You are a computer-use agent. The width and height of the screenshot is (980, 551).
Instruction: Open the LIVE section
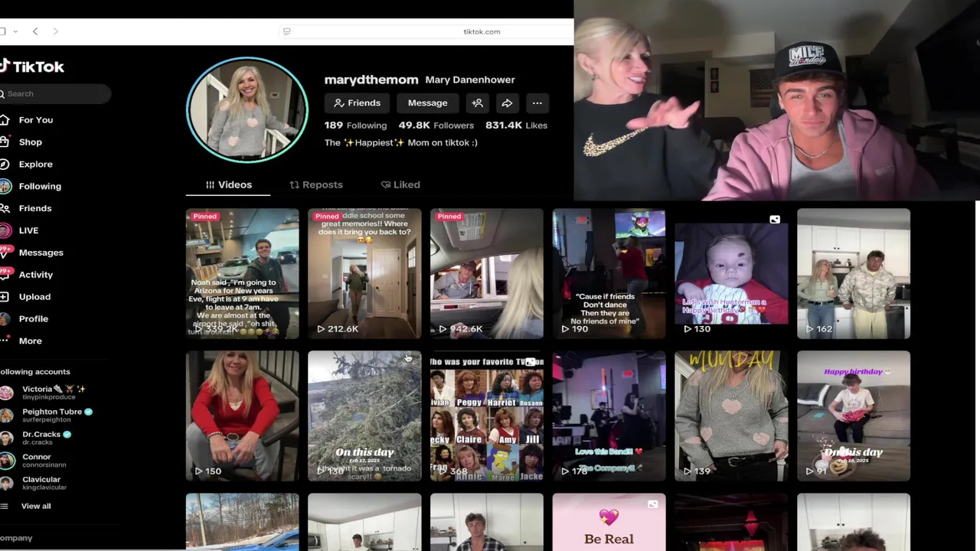click(28, 230)
